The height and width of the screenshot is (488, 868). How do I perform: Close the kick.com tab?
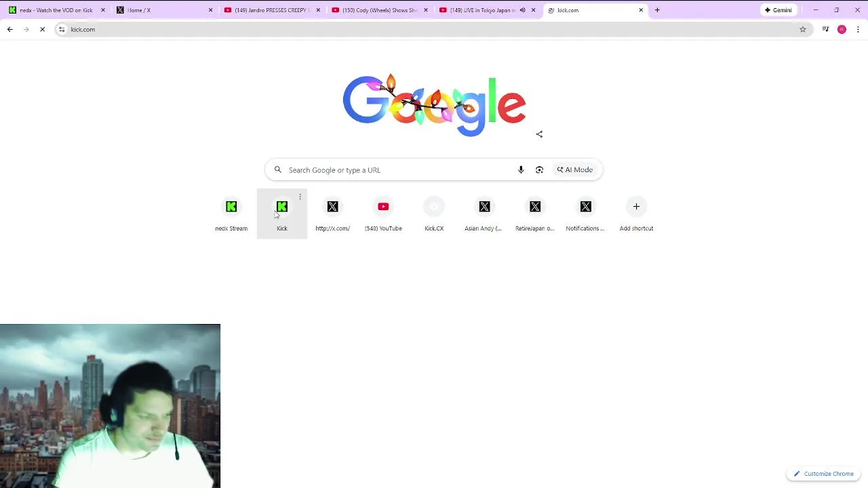click(641, 10)
